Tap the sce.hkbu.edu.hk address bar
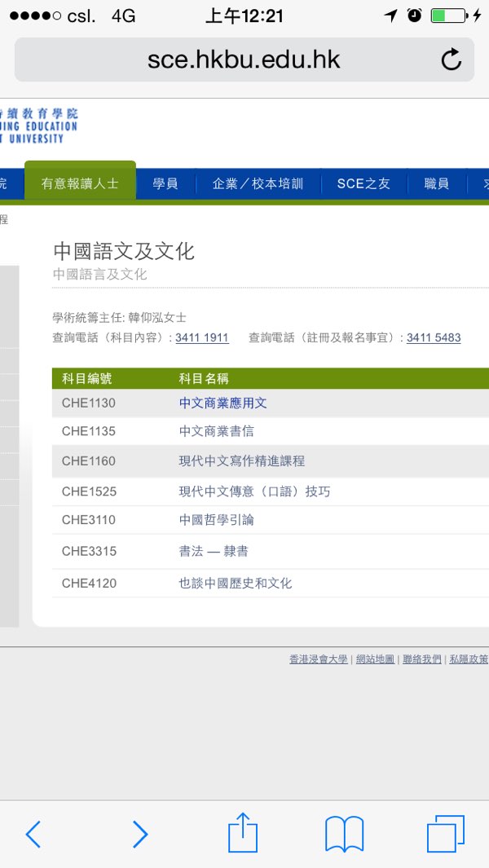The image size is (489, 868). tap(243, 59)
